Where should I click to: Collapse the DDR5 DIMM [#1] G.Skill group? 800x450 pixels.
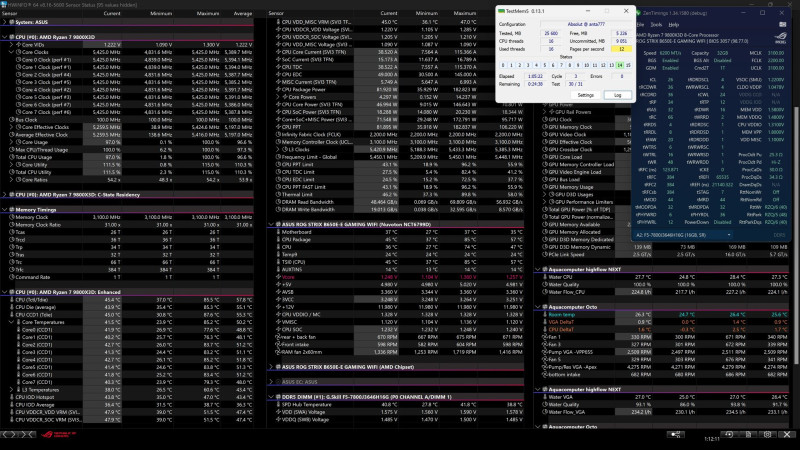[271, 397]
